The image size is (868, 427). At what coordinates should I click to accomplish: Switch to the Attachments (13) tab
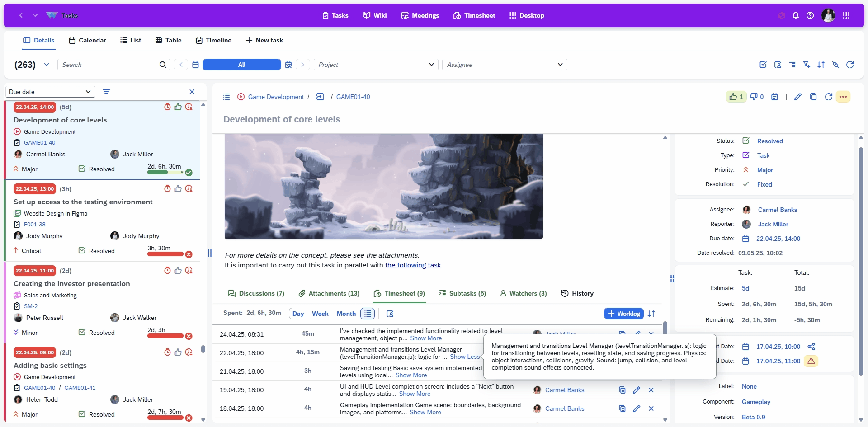[329, 293]
